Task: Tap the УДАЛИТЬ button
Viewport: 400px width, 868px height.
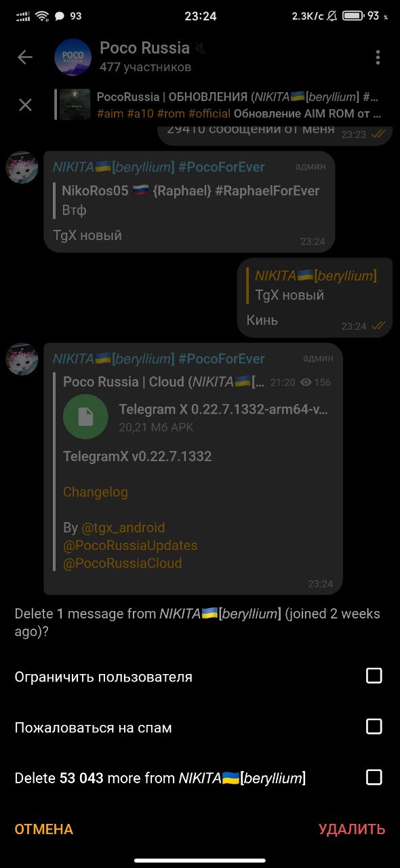Action: tap(352, 829)
